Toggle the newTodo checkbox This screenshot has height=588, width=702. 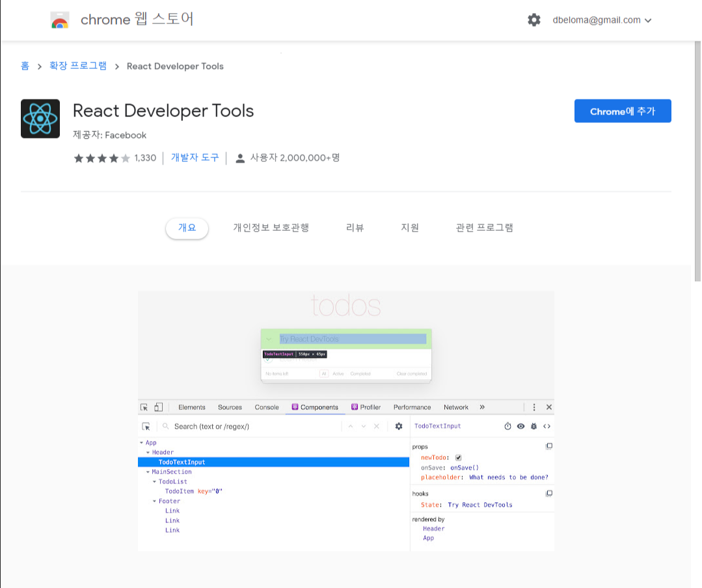tap(458, 457)
